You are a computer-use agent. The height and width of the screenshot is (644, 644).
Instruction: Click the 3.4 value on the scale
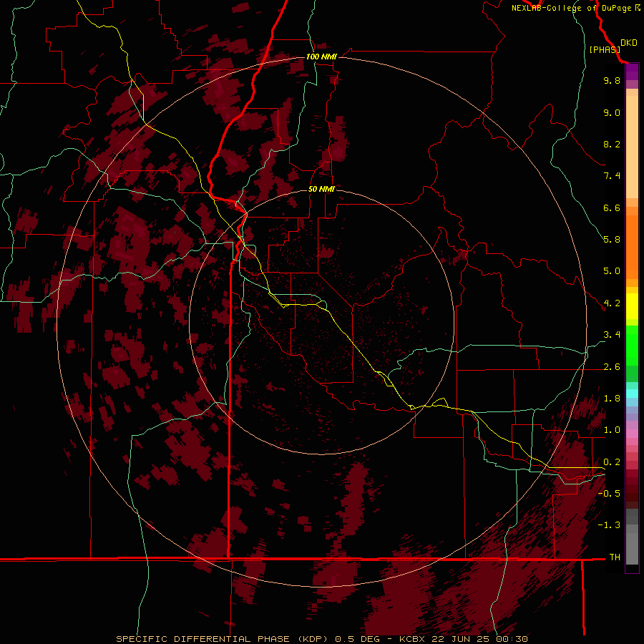[612, 335]
